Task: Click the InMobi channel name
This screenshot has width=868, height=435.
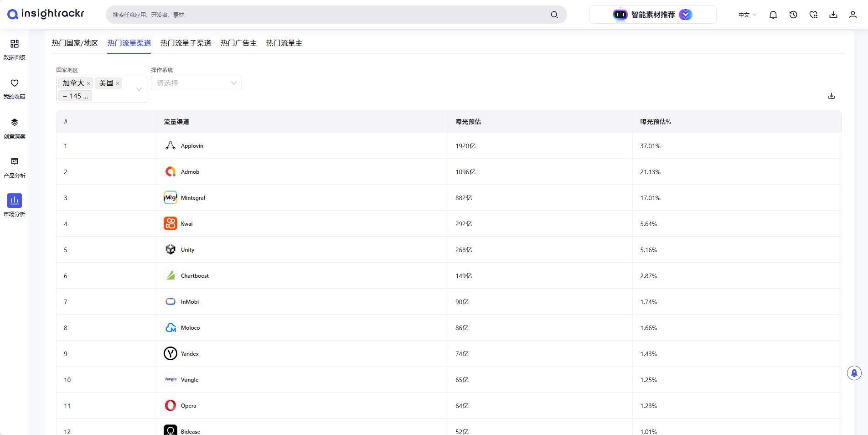Action: tap(190, 302)
